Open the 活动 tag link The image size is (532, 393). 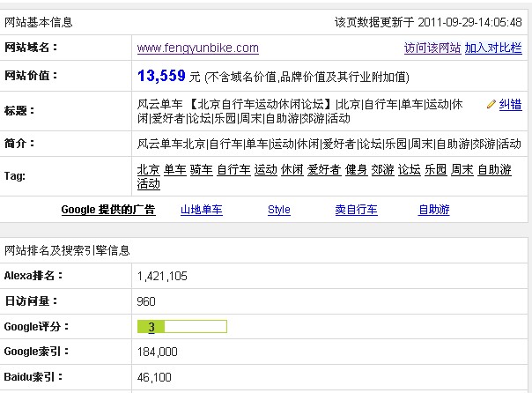(148, 184)
